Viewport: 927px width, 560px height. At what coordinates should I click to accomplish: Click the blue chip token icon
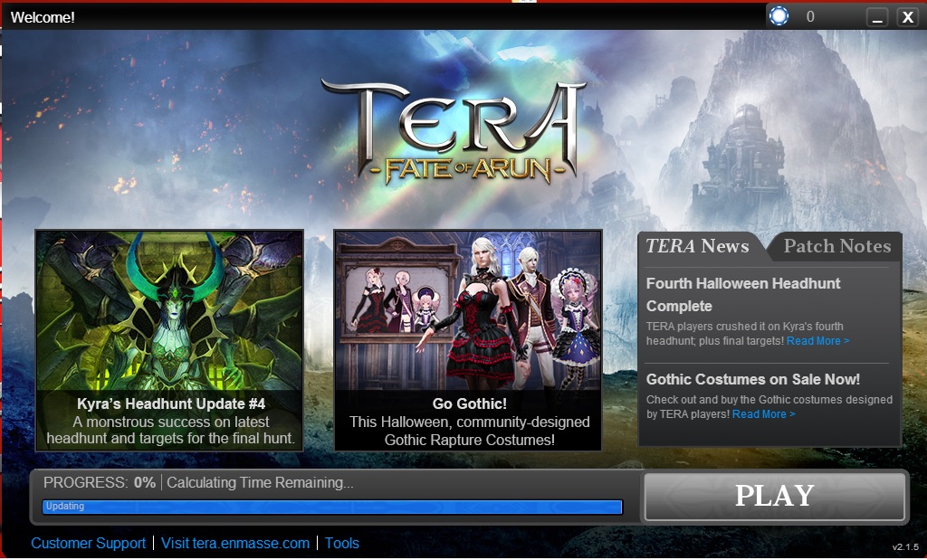point(779,16)
